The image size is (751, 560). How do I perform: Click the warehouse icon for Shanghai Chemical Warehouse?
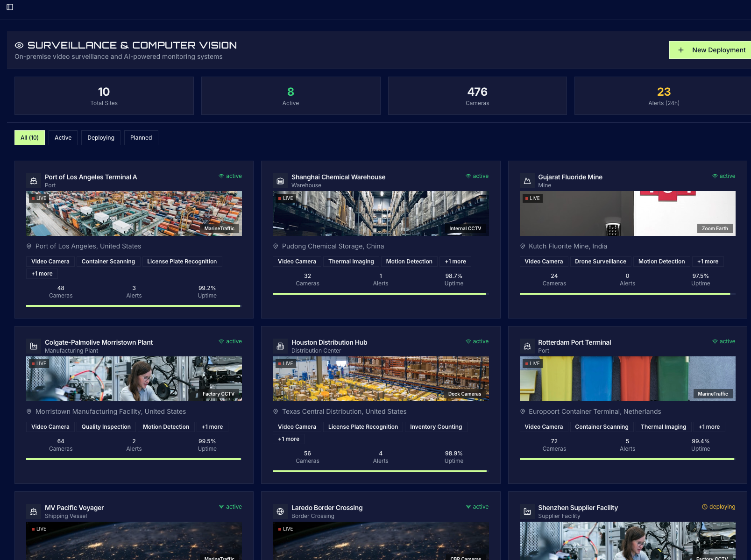[x=280, y=181]
